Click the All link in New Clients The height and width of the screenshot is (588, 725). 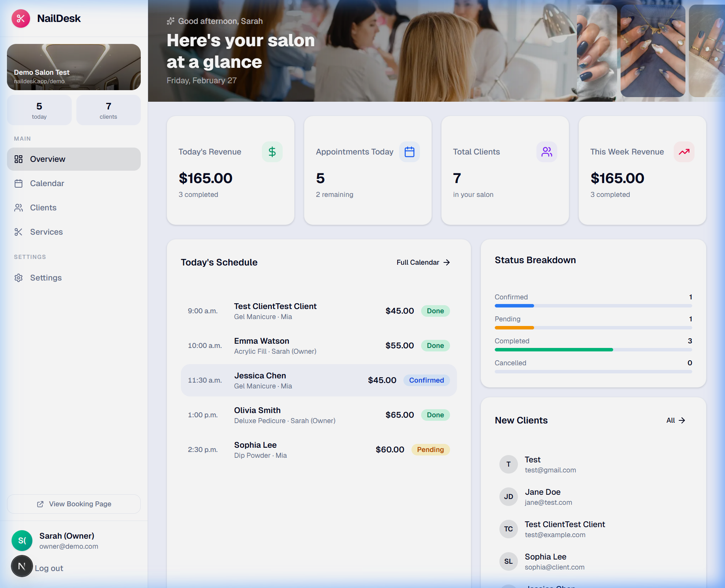pos(675,420)
